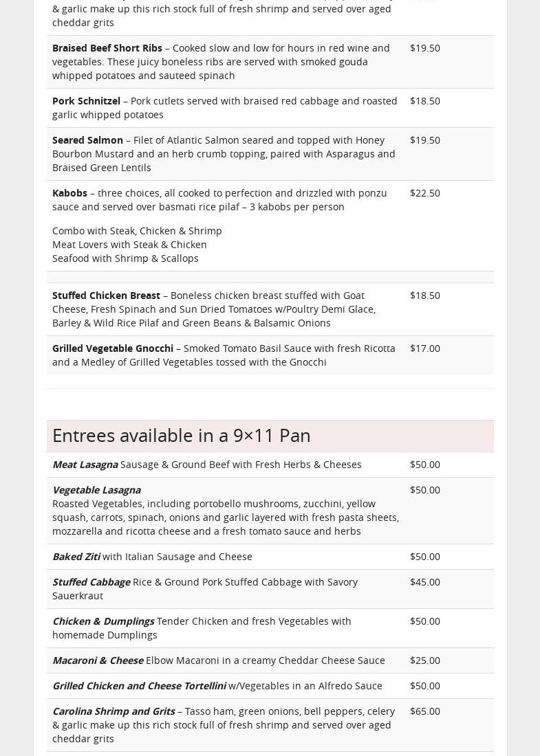Viewport: 540px width, 756px height.
Task: Click the Stuffed Chicken Breast title
Action: (106, 296)
